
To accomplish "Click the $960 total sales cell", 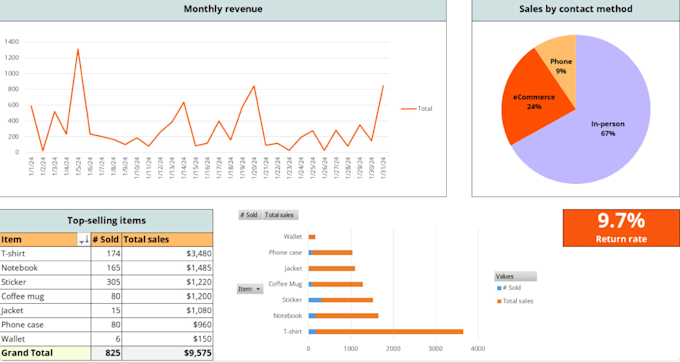I will point(167,325).
